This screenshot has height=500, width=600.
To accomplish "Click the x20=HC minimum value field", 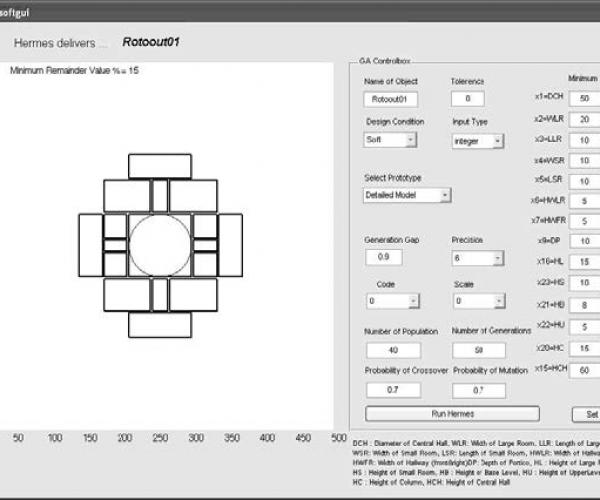I will pos(584,349).
